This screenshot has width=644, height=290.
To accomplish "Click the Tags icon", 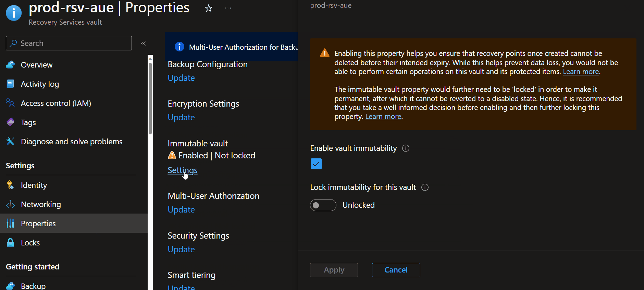I will [x=11, y=122].
